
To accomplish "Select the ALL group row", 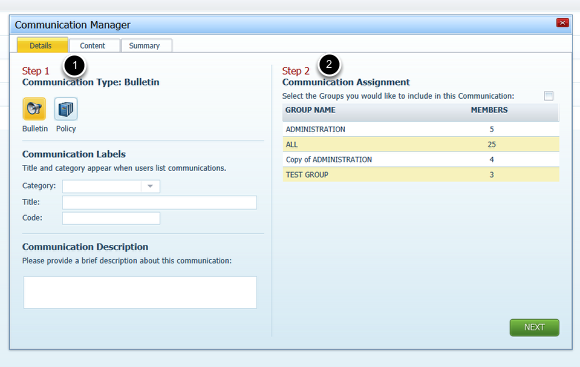I will pyautogui.click(x=421, y=144).
